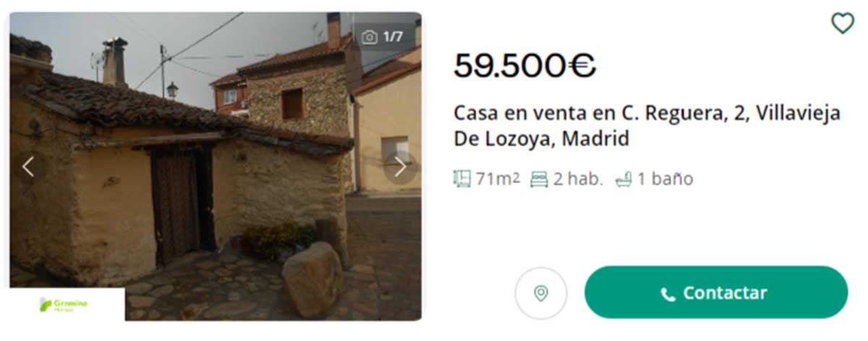Click the phone icon inside Contactar
The height and width of the screenshot is (341, 868).
pos(668,294)
